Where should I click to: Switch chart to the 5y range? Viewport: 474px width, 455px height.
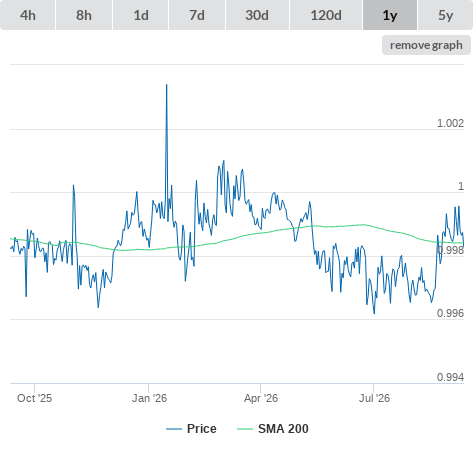(x=445, y=15)
